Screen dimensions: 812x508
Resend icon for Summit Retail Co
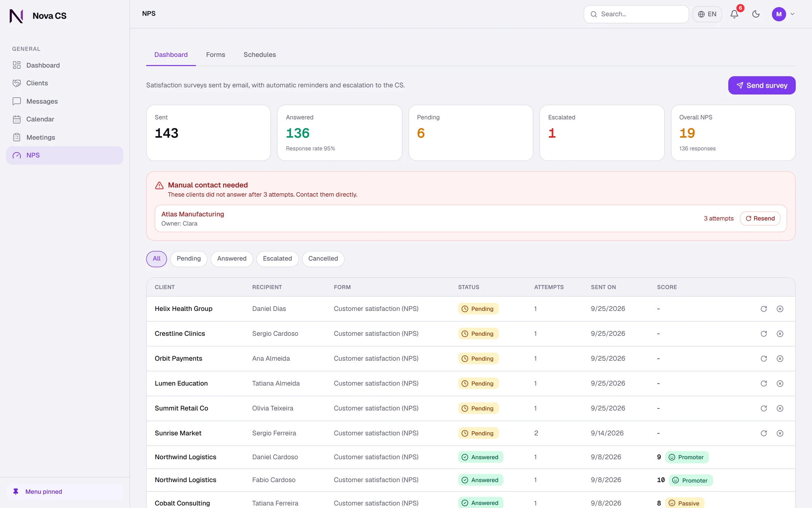pyautogui.click(x=764, y=408)
